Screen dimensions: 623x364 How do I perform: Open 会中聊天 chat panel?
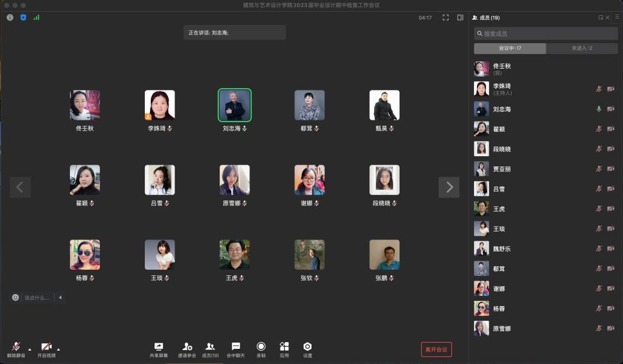point(235,346)
